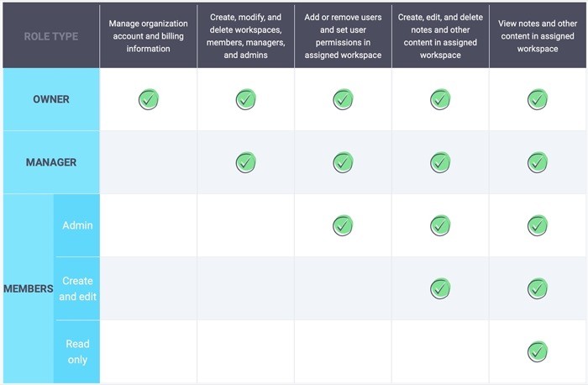The width and height of the screenshot is (588, 385).
Task: Click the Manage organization account column header
Action: (x=149, y=36)
